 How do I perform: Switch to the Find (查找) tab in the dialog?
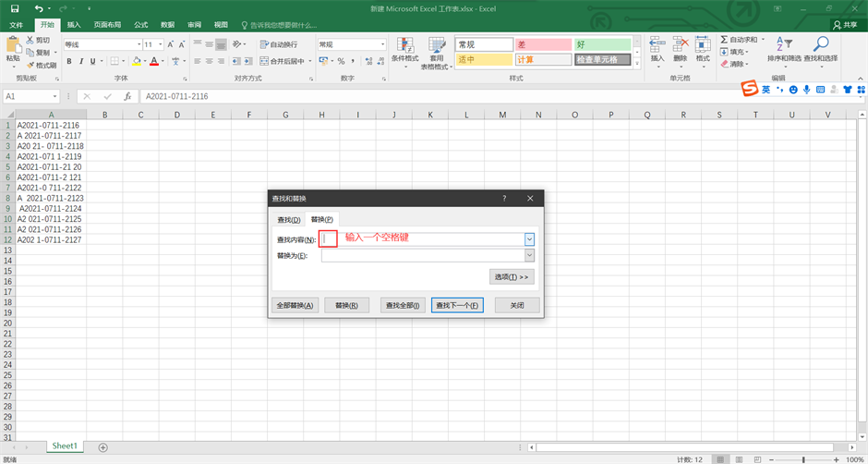289,220
